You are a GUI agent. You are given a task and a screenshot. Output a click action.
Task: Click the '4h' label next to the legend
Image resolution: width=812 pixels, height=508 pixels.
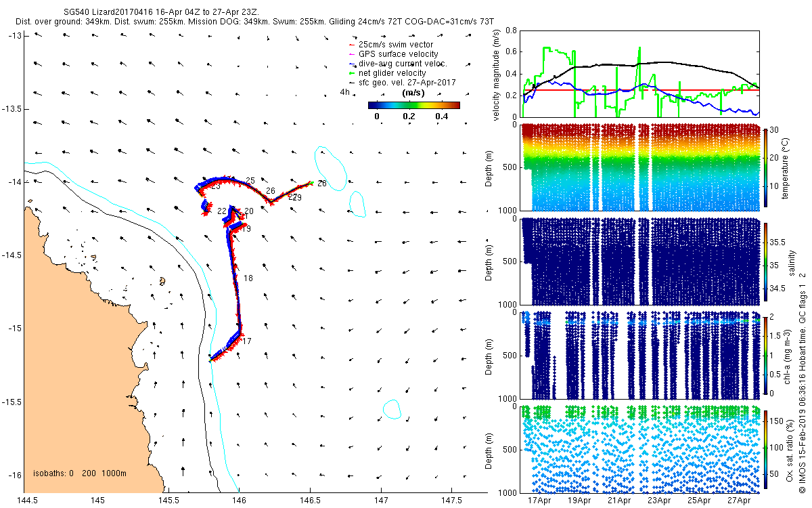tap(344, 92)
